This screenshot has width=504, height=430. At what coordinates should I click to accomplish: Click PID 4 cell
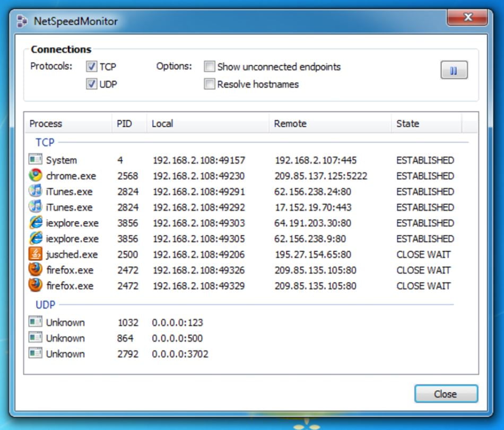click(x=120, y=160)
